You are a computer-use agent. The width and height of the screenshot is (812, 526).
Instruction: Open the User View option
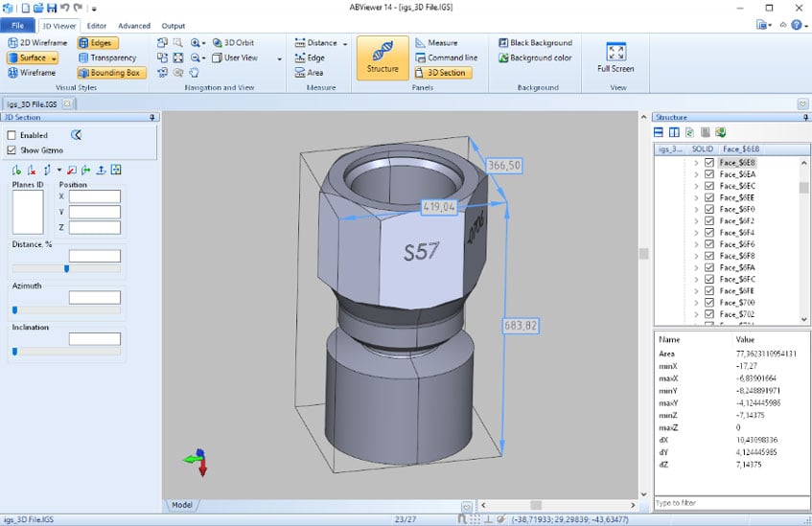coord(235,57)
